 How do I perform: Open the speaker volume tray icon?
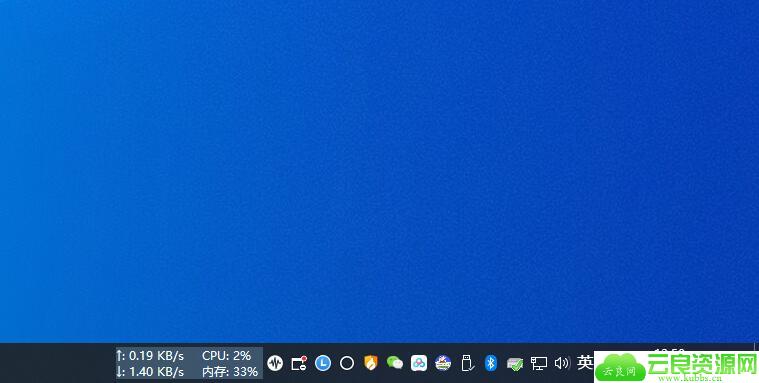(562, 363)
